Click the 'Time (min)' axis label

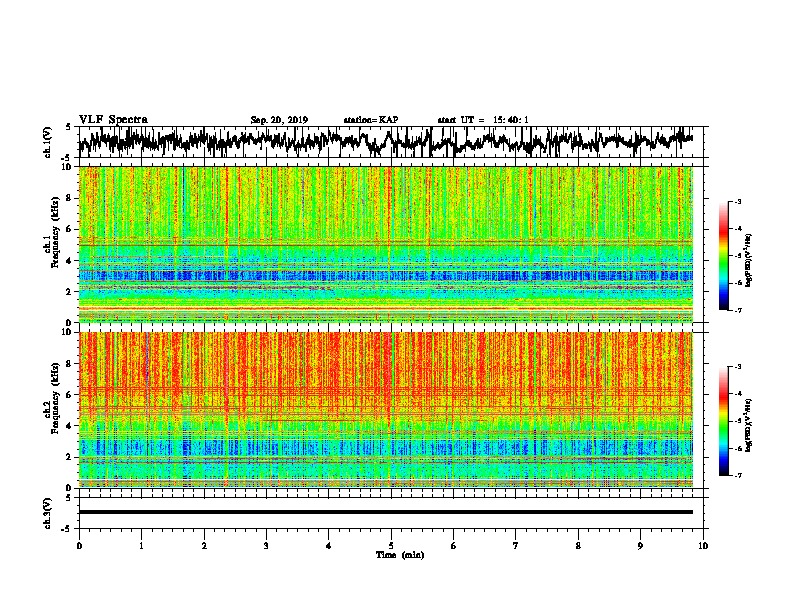[x=400, y=555]
